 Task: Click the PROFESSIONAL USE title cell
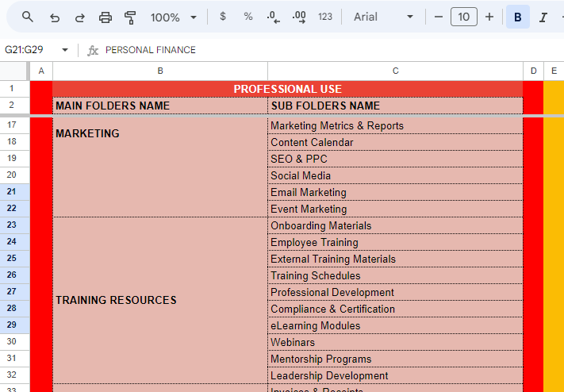click(287, 89)
